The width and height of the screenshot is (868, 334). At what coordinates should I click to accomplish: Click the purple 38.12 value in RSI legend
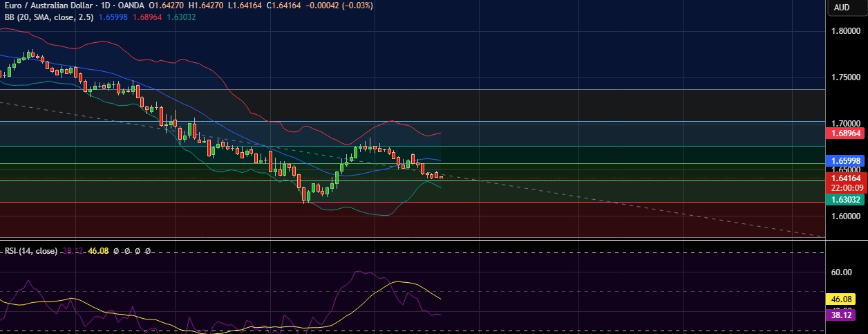[x=71, y=251]
